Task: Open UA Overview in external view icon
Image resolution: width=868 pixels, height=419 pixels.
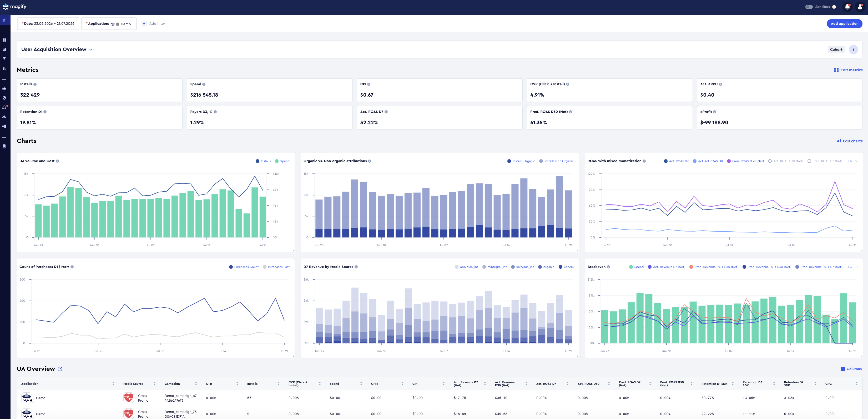Action: (60, 369)
